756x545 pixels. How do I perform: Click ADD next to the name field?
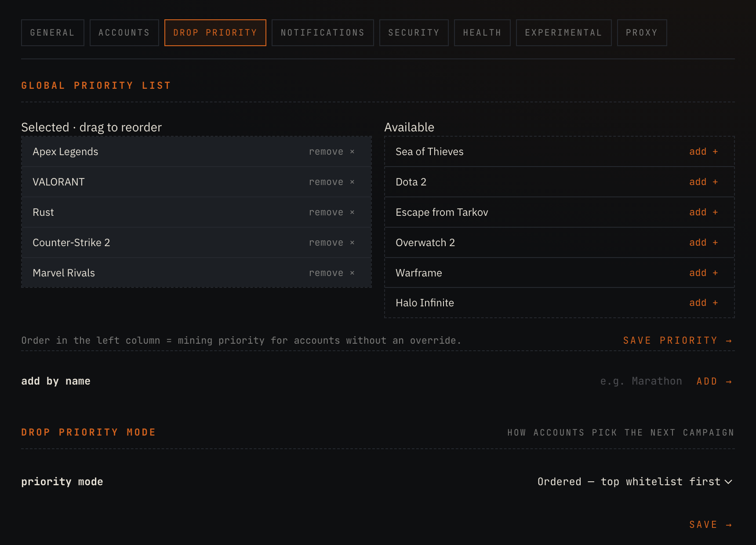714,381
